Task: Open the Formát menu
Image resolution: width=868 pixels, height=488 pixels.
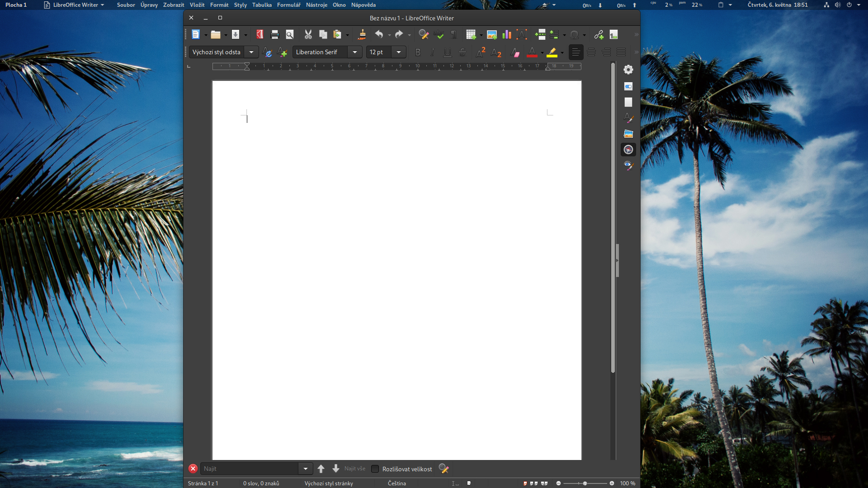Action: pos(219,5)
